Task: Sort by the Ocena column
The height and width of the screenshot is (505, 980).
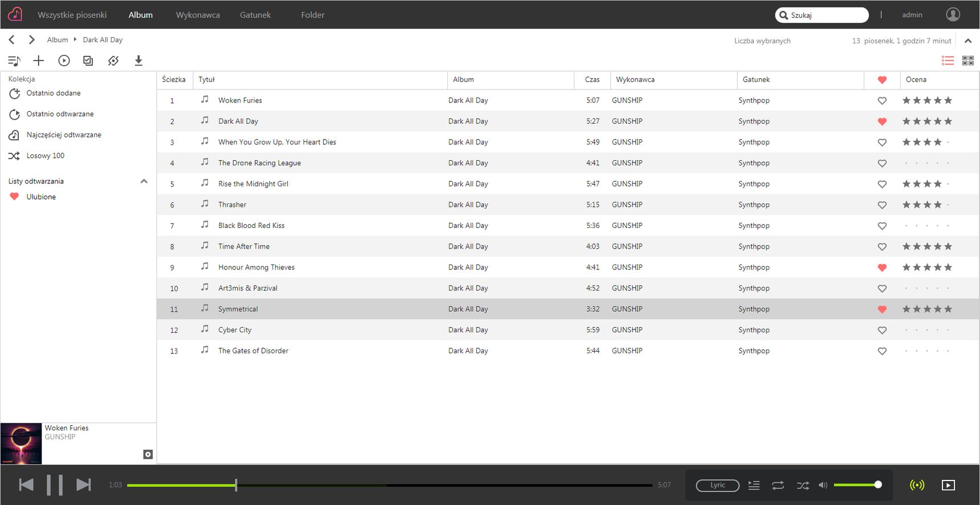Action: [x=940, y=80]
